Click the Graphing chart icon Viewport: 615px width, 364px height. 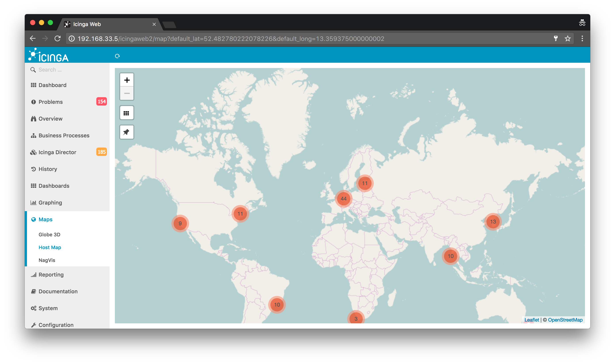click(33, 203)
